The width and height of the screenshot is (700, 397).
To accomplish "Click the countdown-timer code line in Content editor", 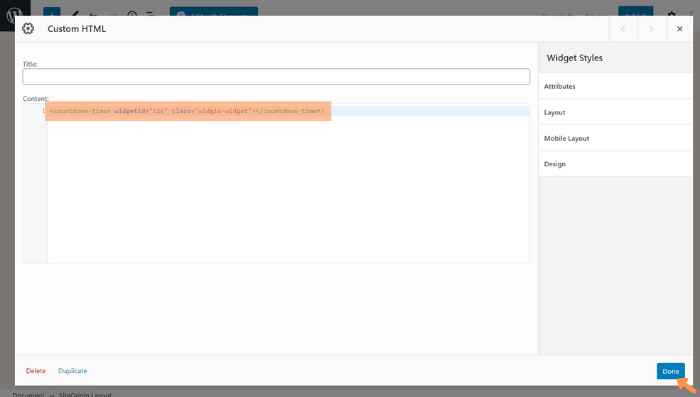I will 187,111.
